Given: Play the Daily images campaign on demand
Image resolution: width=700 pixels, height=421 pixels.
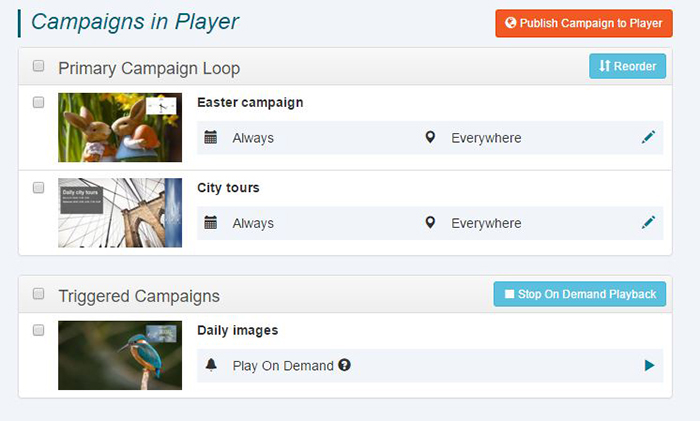Looking at the screenshot, I should 650,366.
